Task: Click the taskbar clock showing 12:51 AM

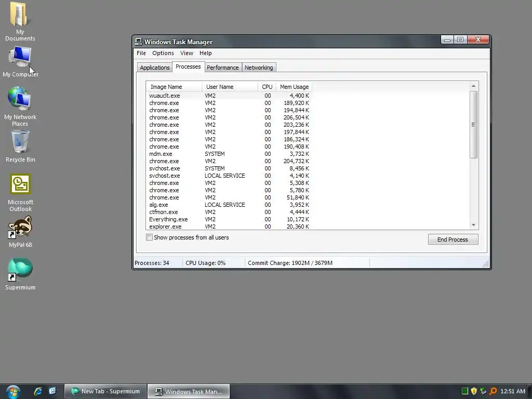Action: [513, 391]
